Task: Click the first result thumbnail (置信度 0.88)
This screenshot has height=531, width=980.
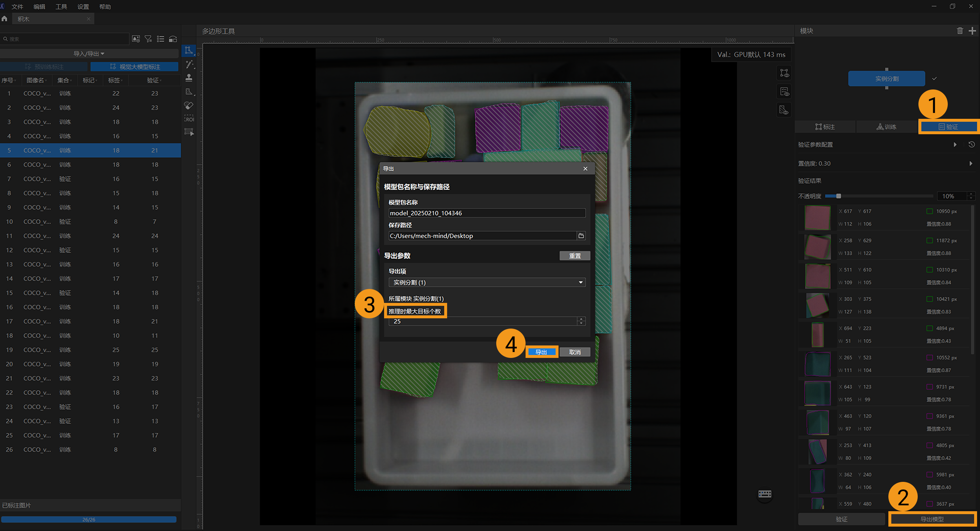Action: (x=818, y=218)
